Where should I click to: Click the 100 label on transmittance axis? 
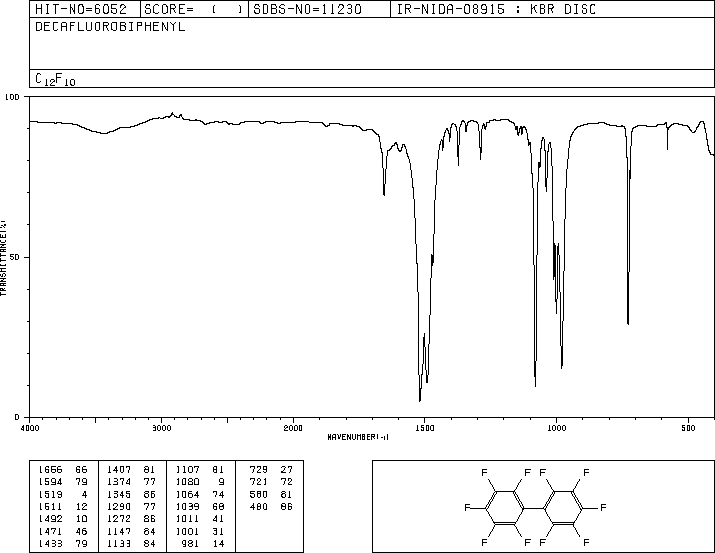[x=12, y=97]
